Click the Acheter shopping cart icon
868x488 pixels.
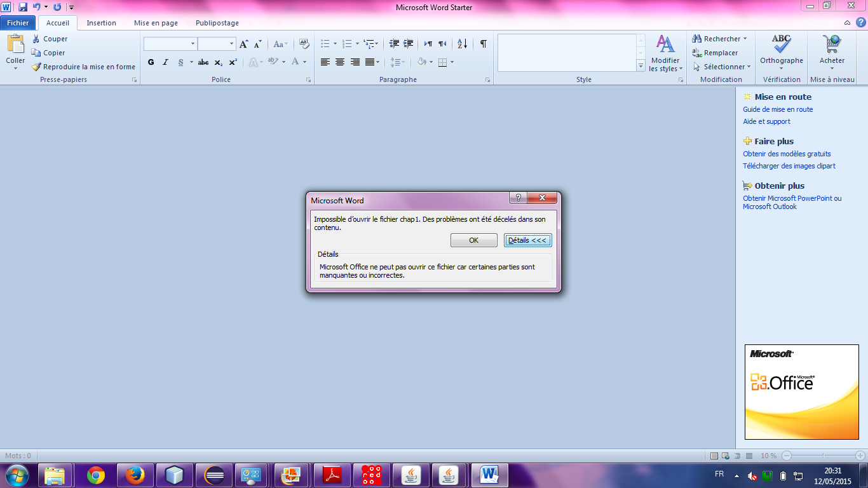(832, 44)
